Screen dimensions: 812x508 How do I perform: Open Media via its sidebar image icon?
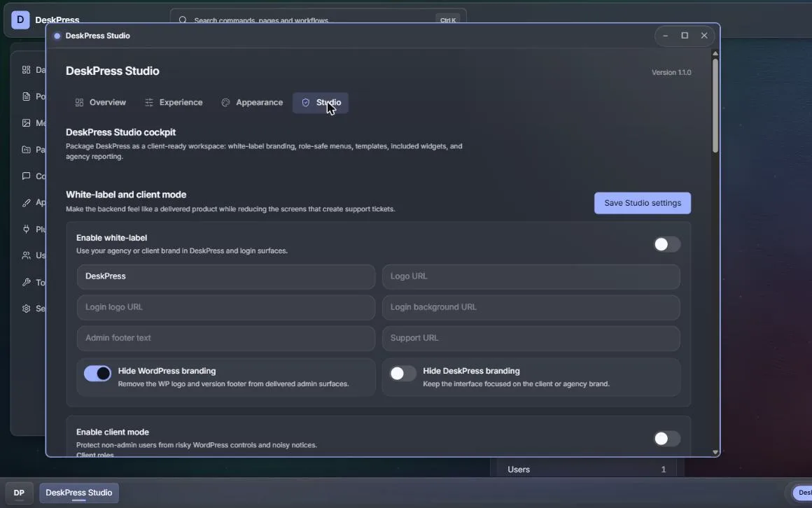point(27,122)
